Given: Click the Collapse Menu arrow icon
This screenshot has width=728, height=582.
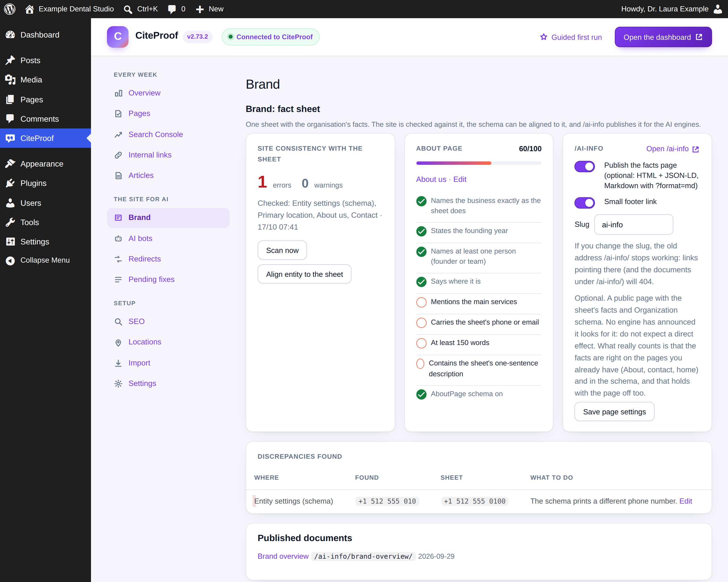Looking at the screenshot, I should click(x=11, y=261).
